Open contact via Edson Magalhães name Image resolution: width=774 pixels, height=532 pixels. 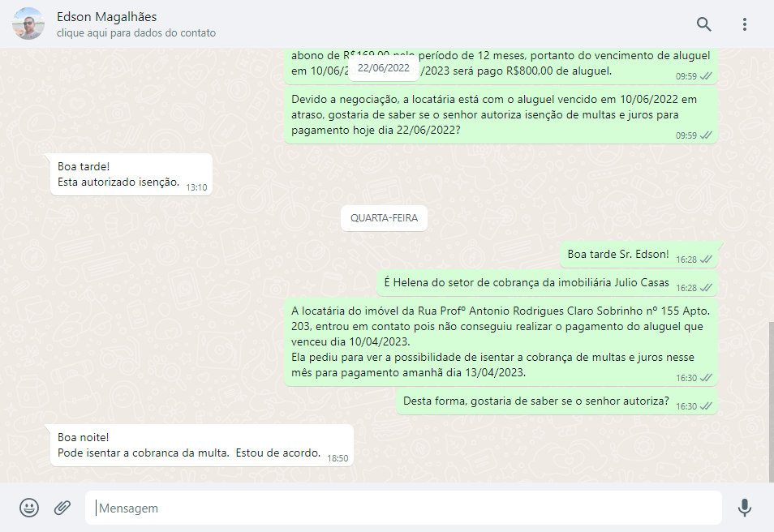[x=107, y=17]
